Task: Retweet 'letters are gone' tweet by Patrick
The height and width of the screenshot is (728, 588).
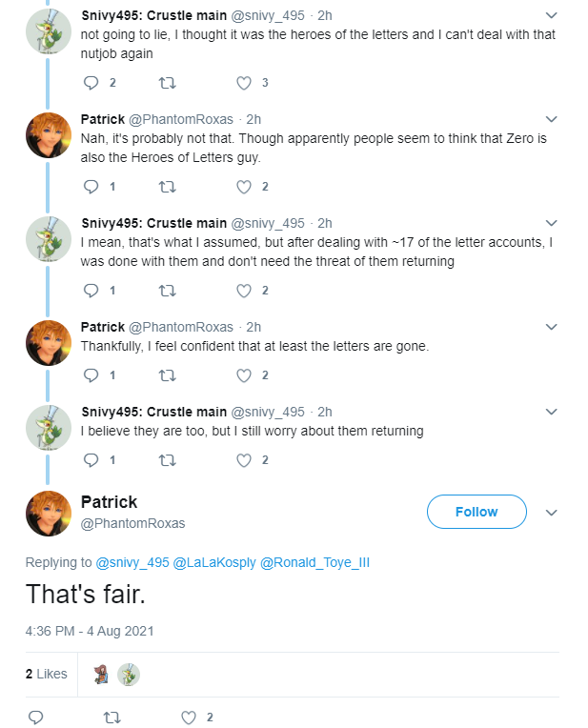Action: coord(167,375)
